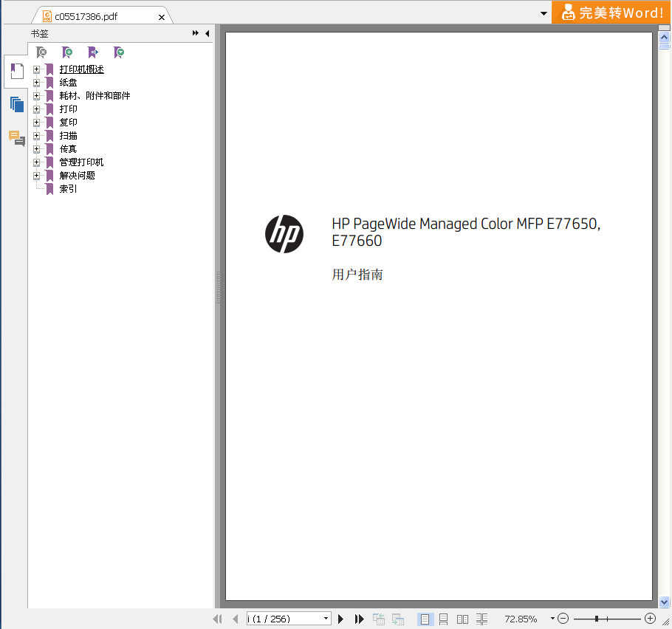Screen dimensions: 672x629
Task: Zoom in with the plus icon
Action: [x=650, y=618]
